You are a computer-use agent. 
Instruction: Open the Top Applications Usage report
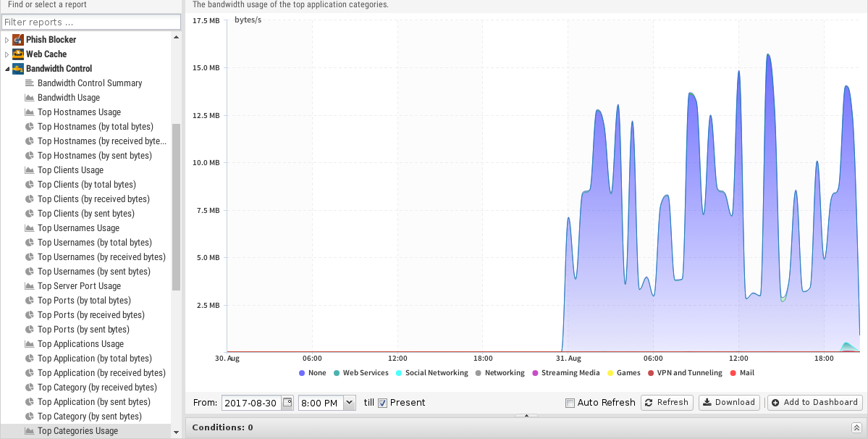click(80, 344)
